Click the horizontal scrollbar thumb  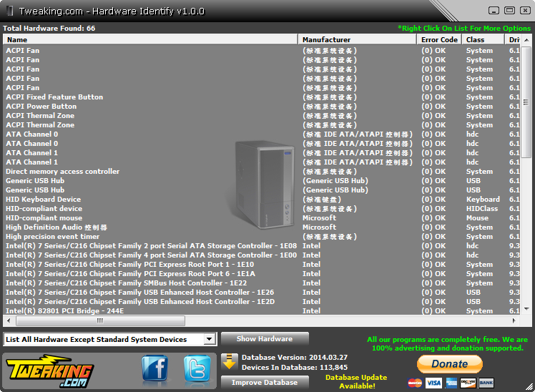coord(100,320)
